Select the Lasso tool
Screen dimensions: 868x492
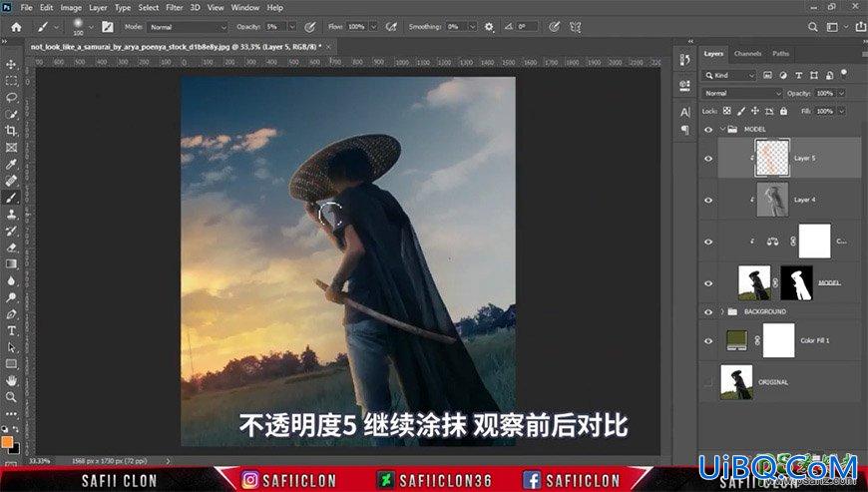click(11, 98)
